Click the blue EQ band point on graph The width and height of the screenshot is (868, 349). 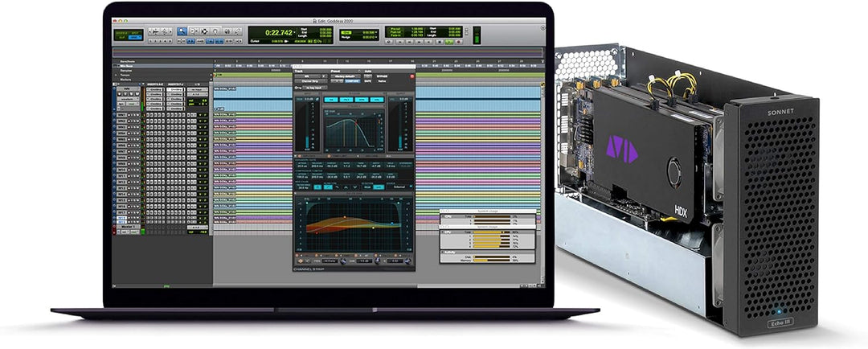[x=392, y=224]
